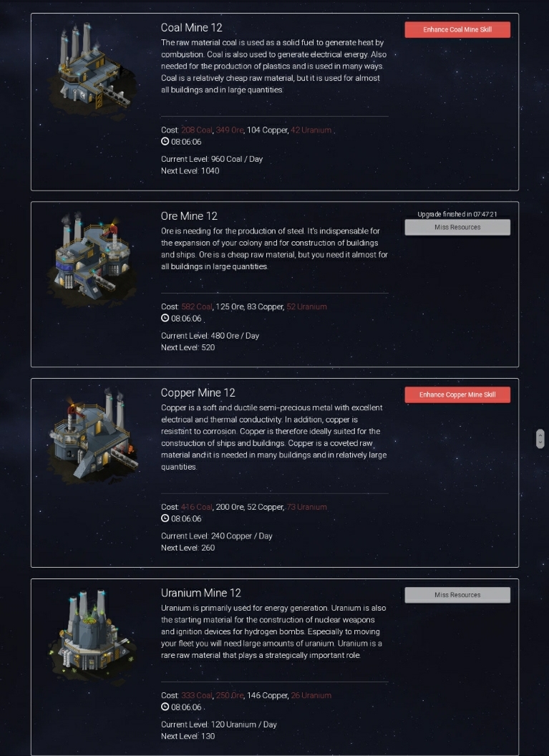549x756 pixels.
Task: Select the Coal Mine 12 heading
Action: pyautogui.click(x=191, y=27)
